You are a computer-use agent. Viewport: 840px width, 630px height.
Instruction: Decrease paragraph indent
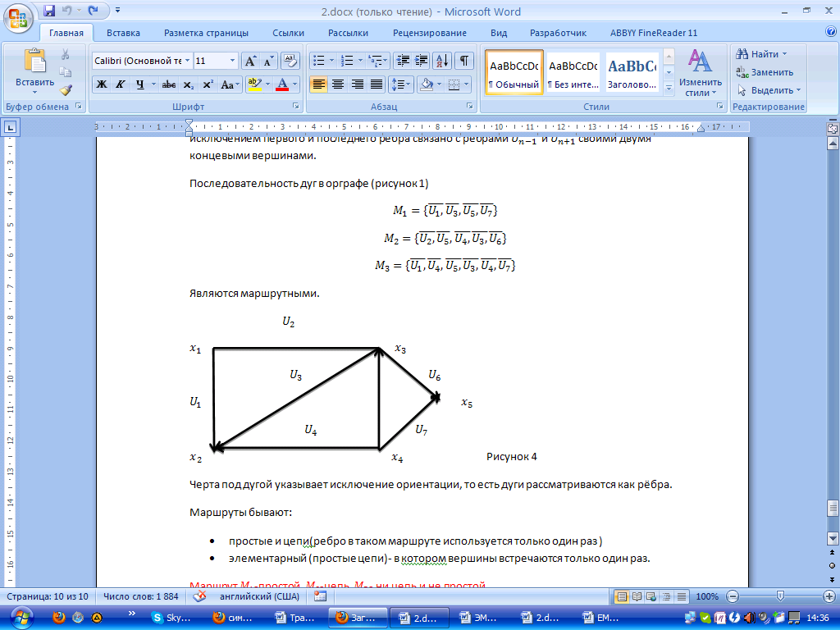[402, 61]
